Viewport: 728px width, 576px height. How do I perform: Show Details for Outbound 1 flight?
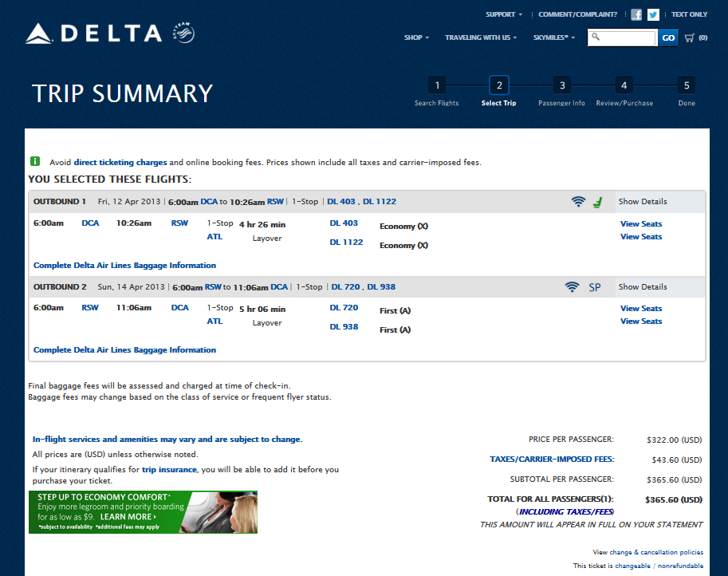[x=643, y=202]
